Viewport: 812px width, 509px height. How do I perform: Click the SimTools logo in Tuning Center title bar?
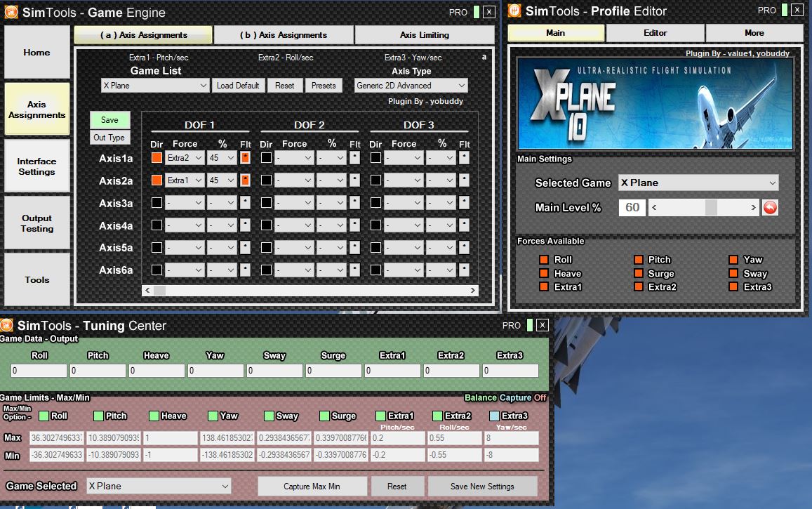coord(7,326)
